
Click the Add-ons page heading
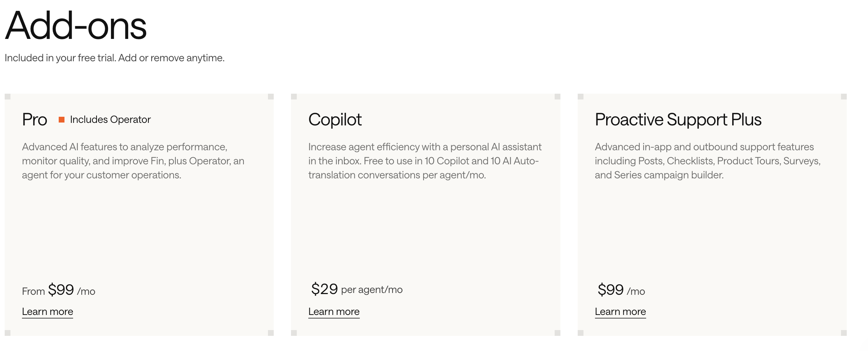click(76, 26)
